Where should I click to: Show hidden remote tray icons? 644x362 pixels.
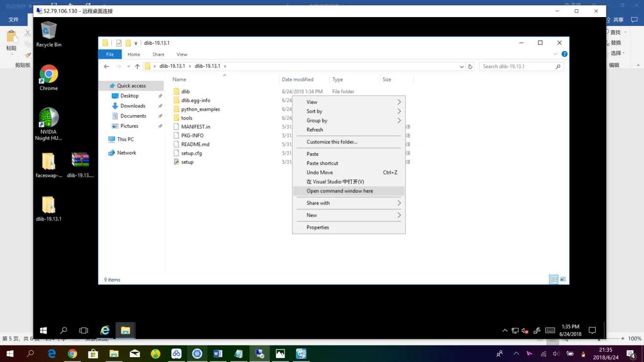(505, 330)
